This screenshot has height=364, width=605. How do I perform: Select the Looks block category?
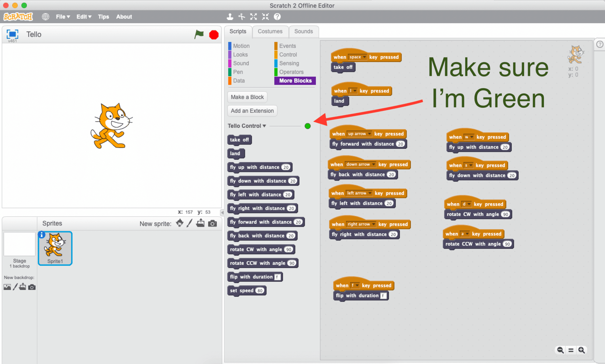pyautogui.click(x=240, y=54)
